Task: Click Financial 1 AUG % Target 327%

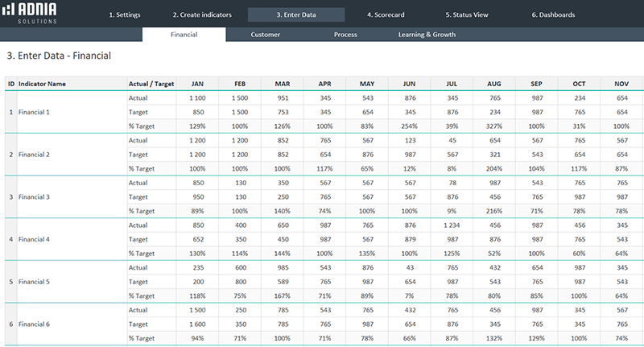Action: [x=493, y=126]
